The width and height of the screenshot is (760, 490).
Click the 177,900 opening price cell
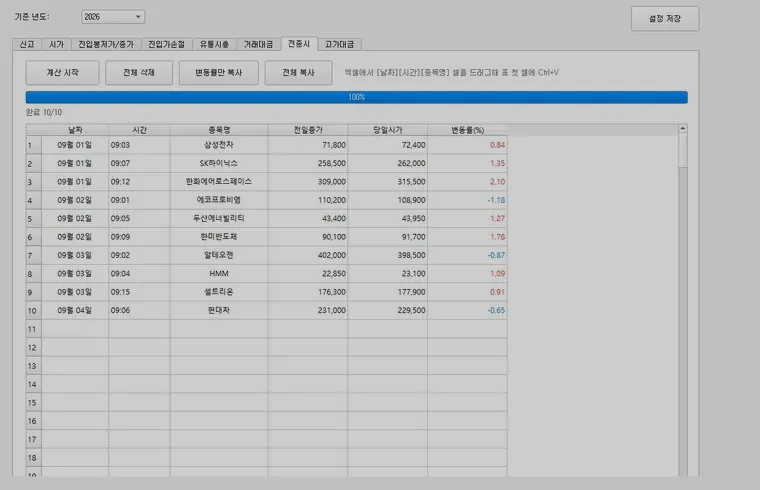(387, 292)
